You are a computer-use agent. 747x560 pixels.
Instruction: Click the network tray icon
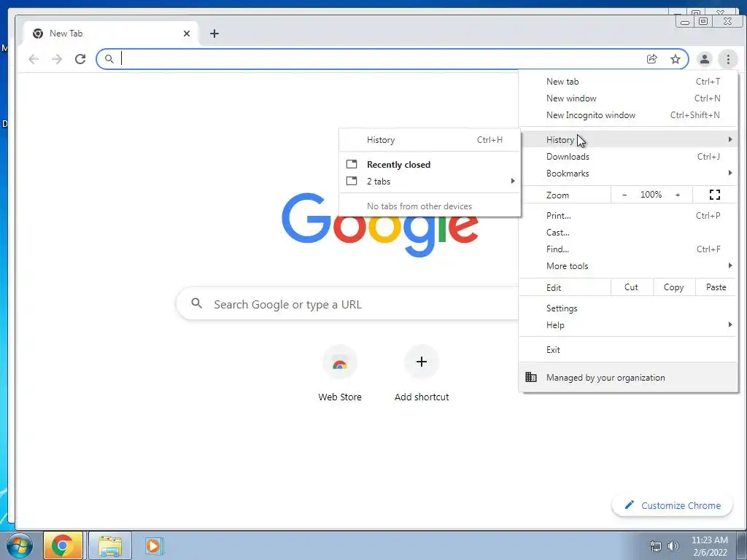[x=656, y=546]
